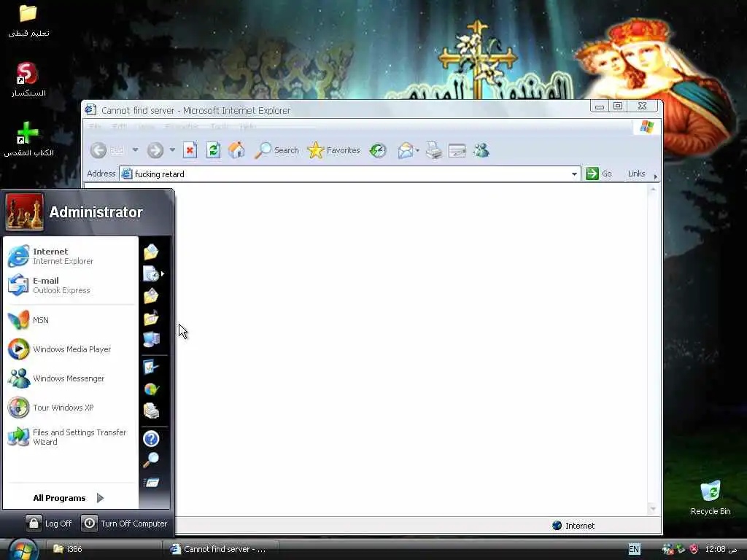The image size is (747, 560).
Task: Expand My Recent Documents submenu arrow
Action: (x=163, y=274)
